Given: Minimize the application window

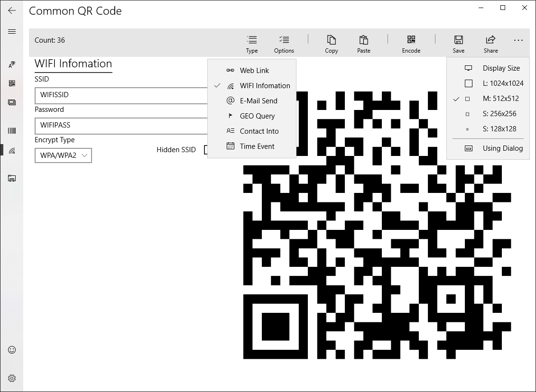Looking at the screenshot, I should (x=481, y=8).
